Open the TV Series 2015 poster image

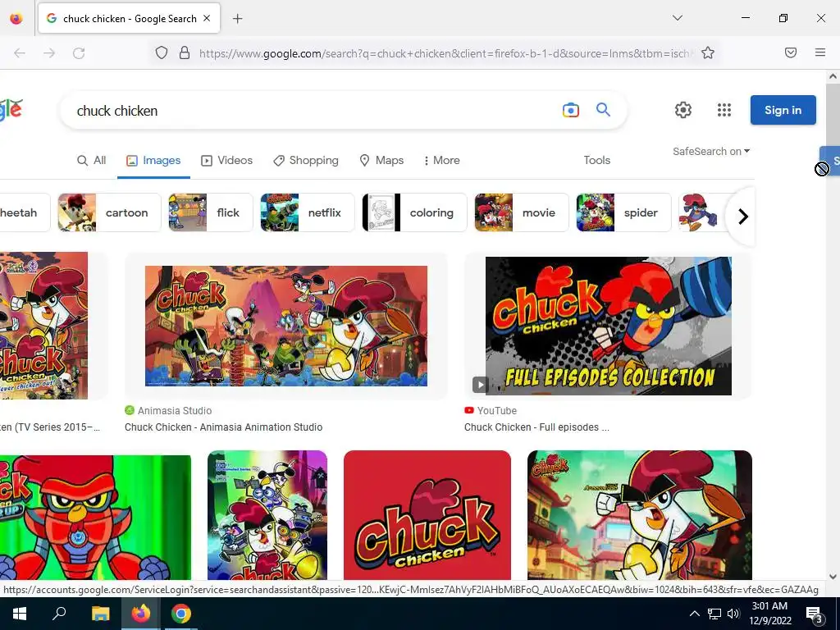click(x=44, y=326)
